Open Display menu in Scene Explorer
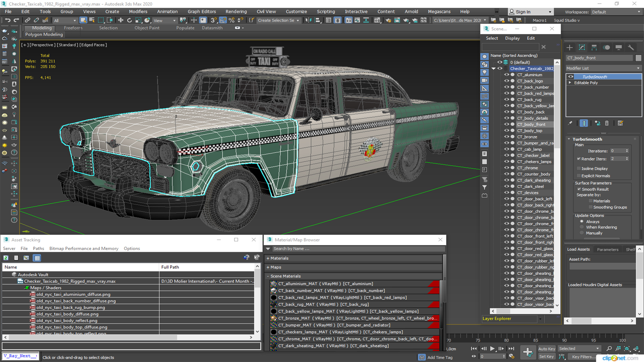The image size is (644, 362). (x=513, y=38)
